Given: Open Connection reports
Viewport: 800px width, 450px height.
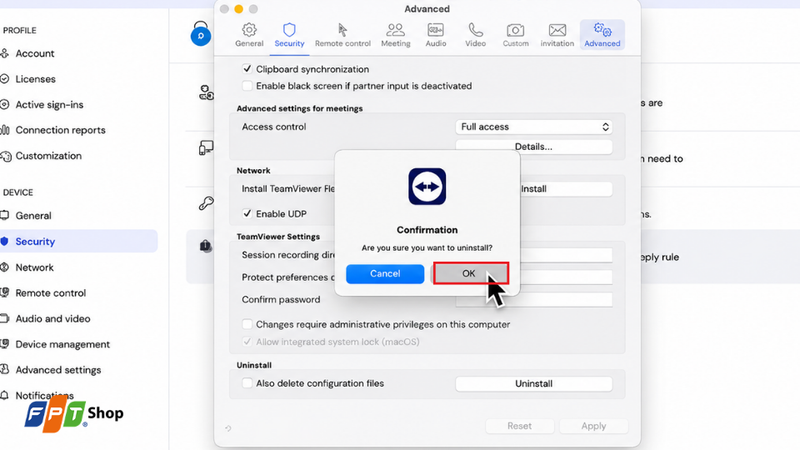Looking at the screenshot, I should (x=60, y=130).
